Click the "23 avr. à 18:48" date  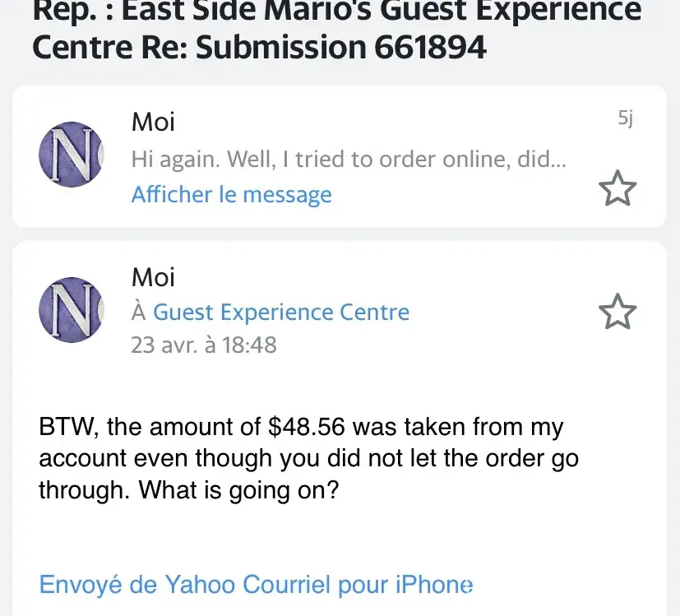point(204,345)
